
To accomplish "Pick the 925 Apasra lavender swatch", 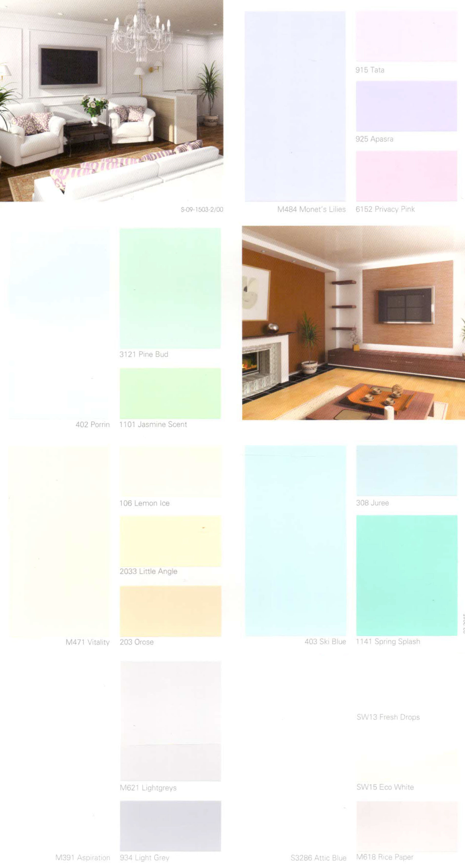I will (406, 106).
